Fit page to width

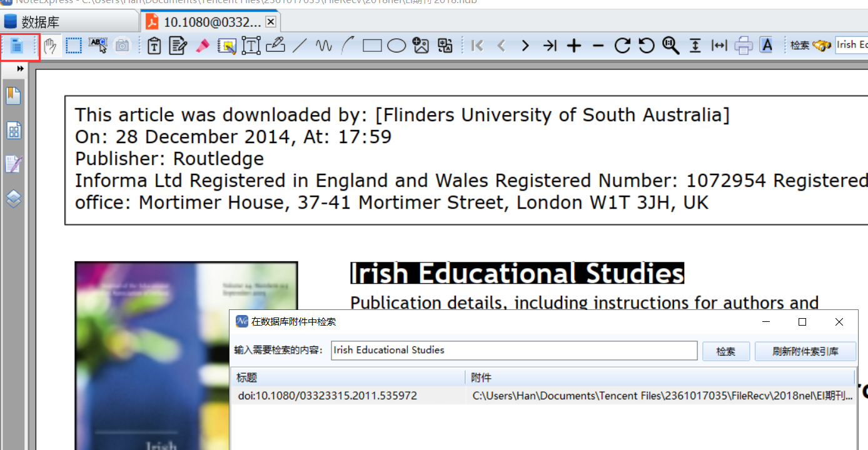719,46
